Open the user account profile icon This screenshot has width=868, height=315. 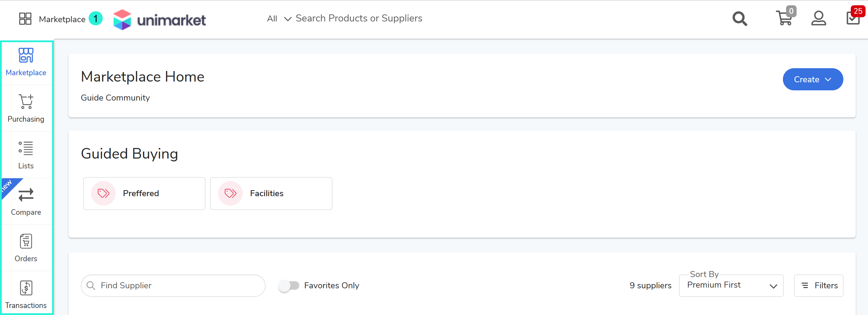click(x=818, y=18)
